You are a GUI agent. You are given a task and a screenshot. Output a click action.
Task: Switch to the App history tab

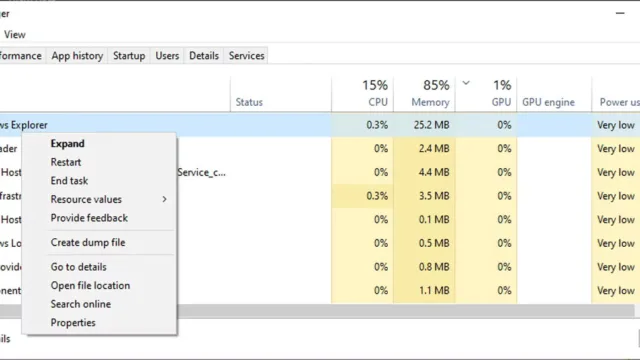tap(77, 56)
